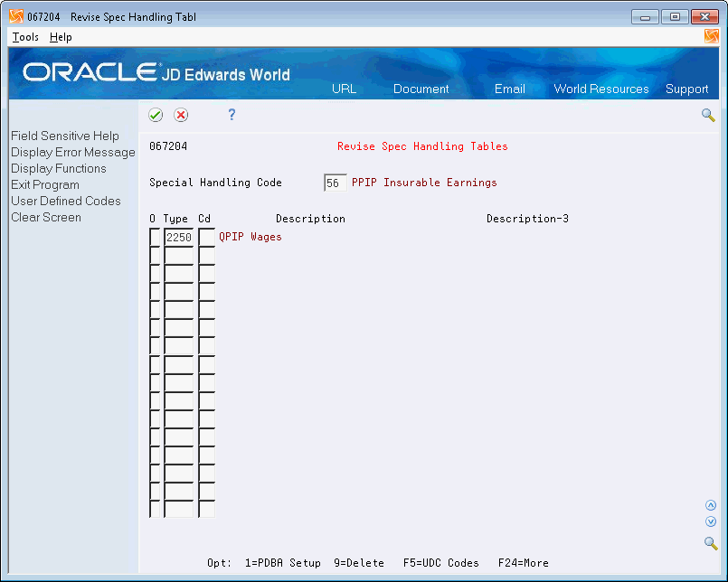Image resolution: width=728 pixels, height=582 pixels.
Task: Click the red X cancel icon
Action: coord(179,115)
